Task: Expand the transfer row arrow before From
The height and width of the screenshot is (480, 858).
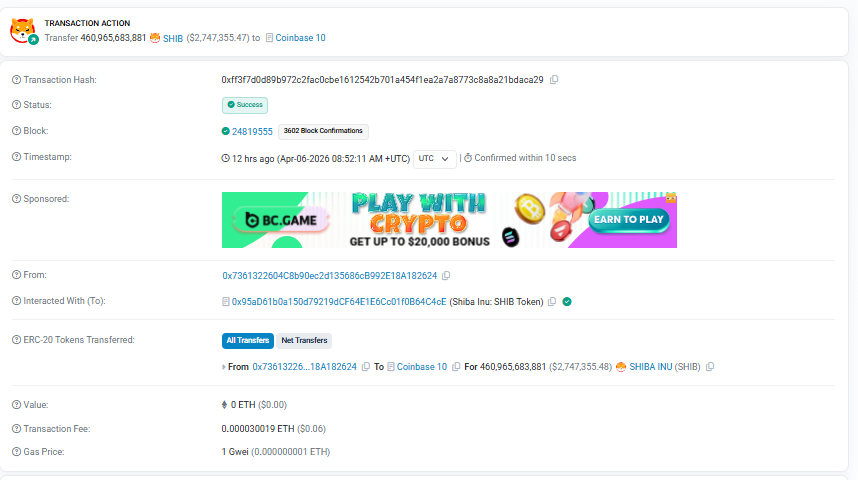Action: [x=223, y=367]
